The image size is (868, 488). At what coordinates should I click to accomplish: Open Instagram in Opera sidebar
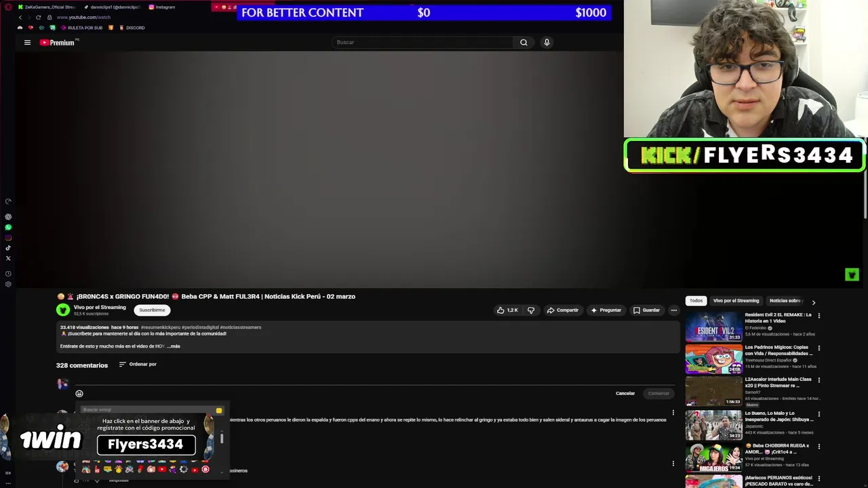tap(8, 237)
